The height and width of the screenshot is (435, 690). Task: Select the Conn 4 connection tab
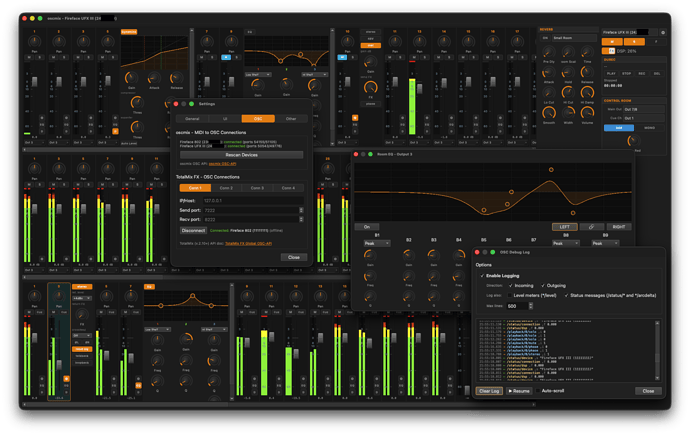288,188
